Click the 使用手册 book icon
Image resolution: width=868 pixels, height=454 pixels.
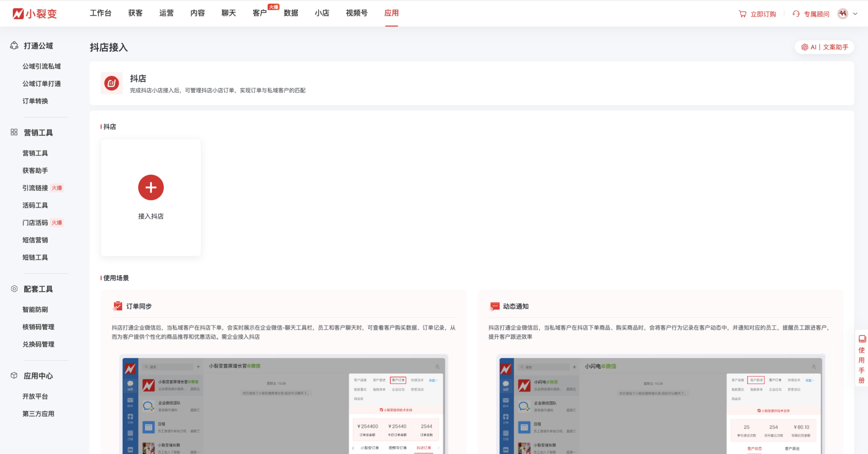[862, 339]
